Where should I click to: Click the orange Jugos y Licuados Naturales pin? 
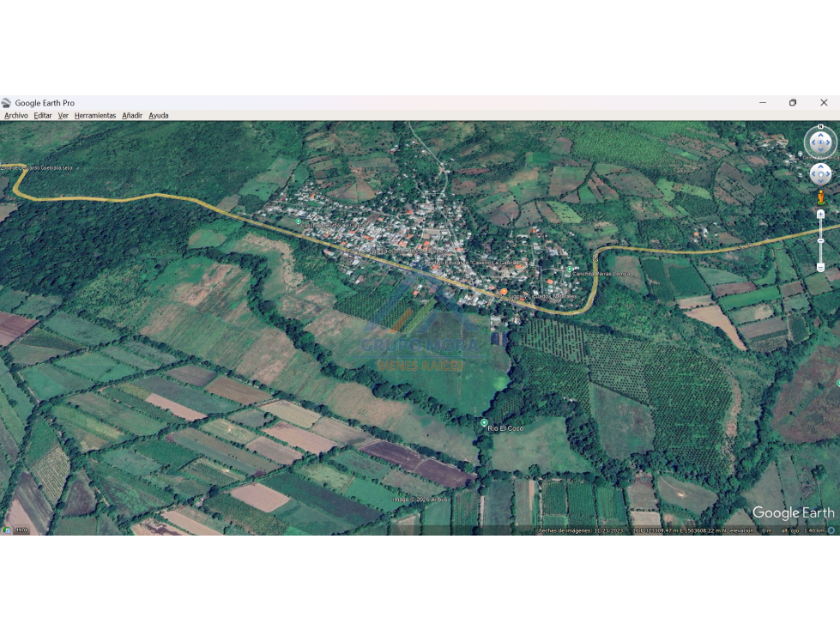coord(505,292)
